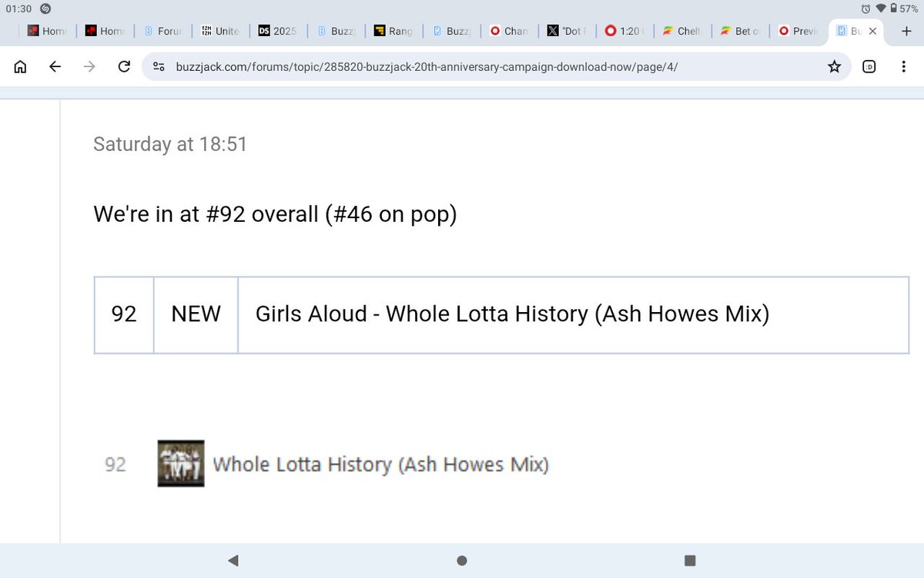Open site info icon in address bar
This screenshot has width=924, height=578.
pos(159,67)
